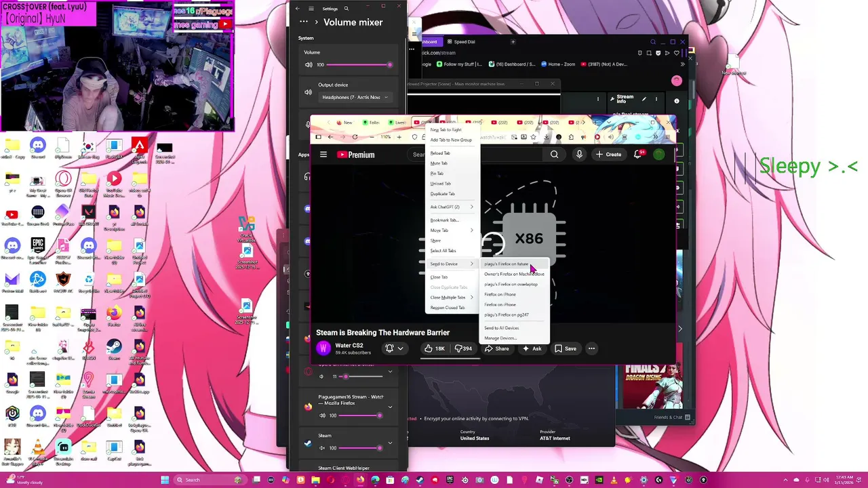Image resolution: width=868 pixels, height=488 pixels.
Task: Expand the Move Tab submenu
Action: 452,230
